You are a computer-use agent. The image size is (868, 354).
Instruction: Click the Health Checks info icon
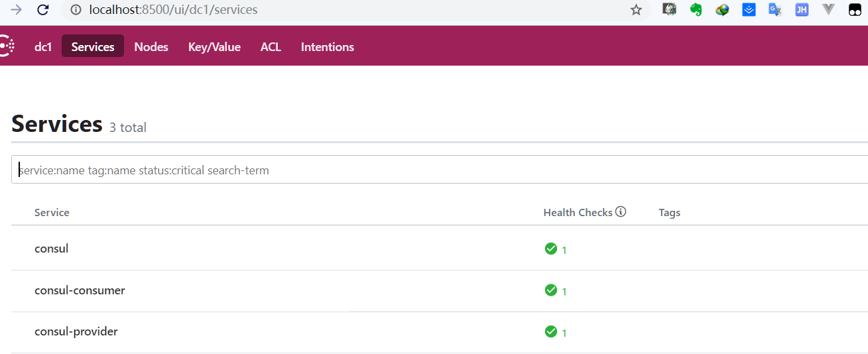(621, 212)
